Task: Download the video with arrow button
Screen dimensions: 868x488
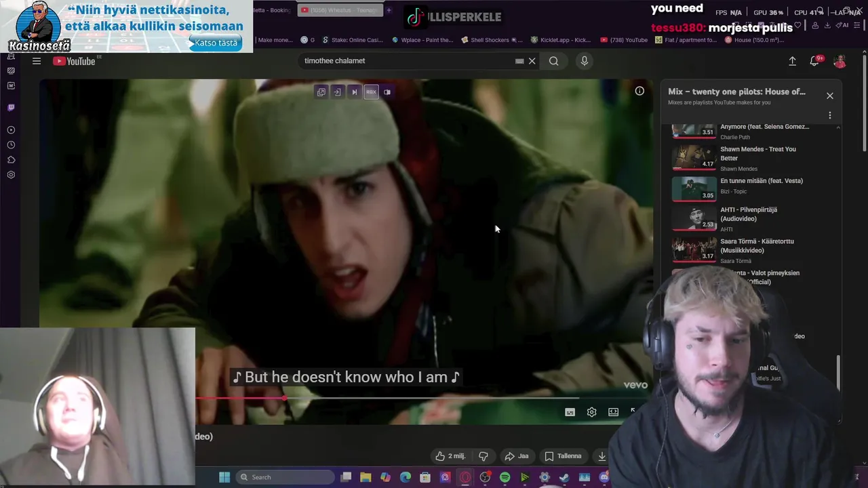Action: coord(601,456)
